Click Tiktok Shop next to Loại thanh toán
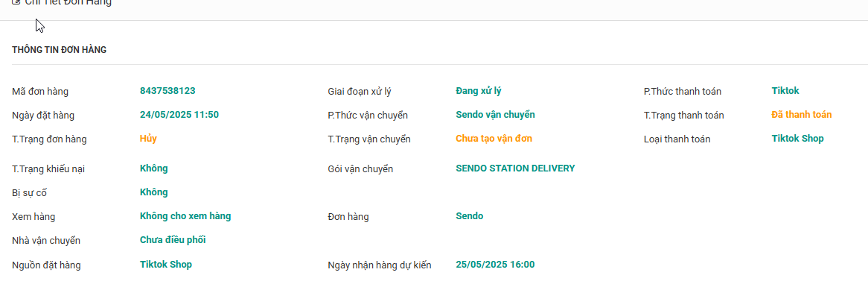 coord(798,139)
